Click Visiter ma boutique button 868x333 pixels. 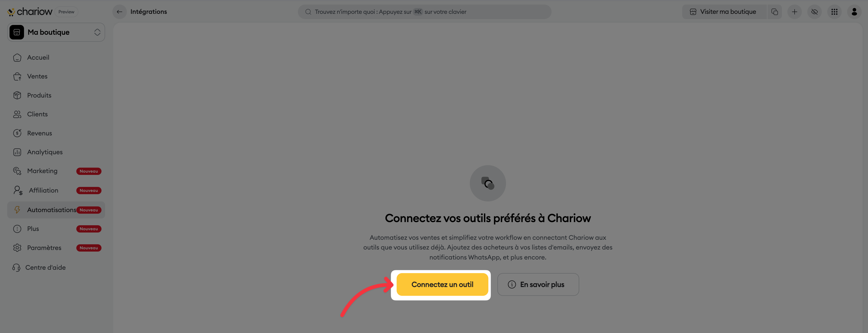point(723,12)
